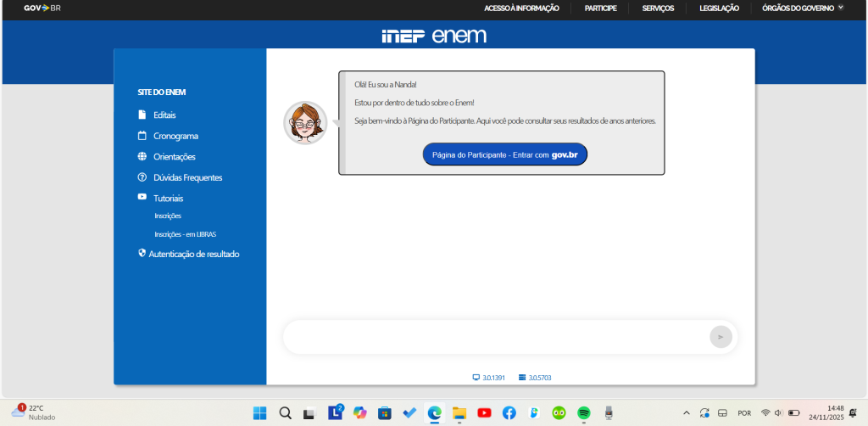This screenshot has width=868, height=426.
Task: Open Microsoft Store from the taskbar
Action: coord(385,413)
